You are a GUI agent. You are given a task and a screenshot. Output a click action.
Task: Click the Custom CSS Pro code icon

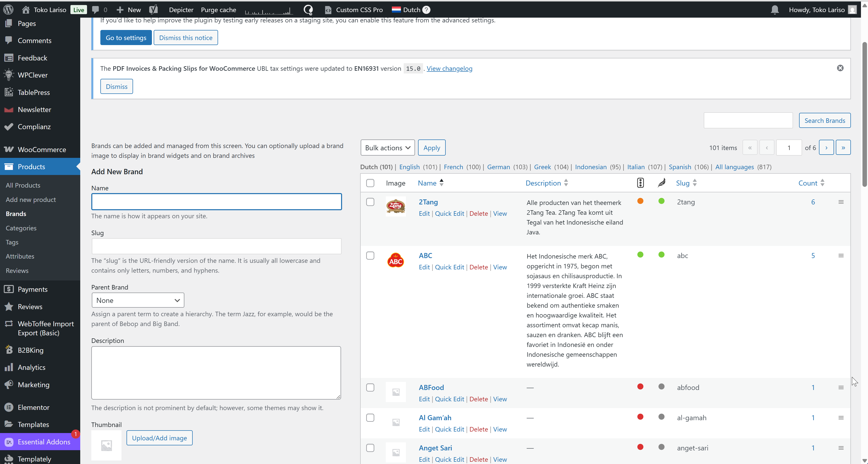328,10
